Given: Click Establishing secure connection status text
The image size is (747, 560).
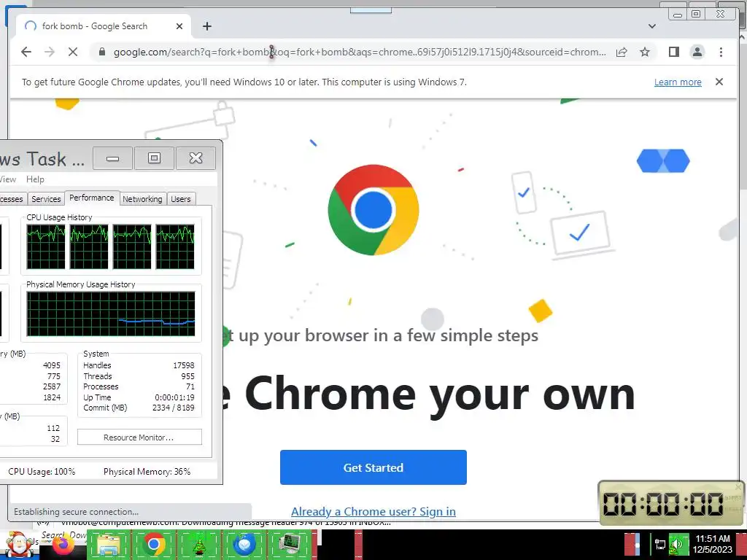Looking at the screenshot, I should tap(76, 512).
